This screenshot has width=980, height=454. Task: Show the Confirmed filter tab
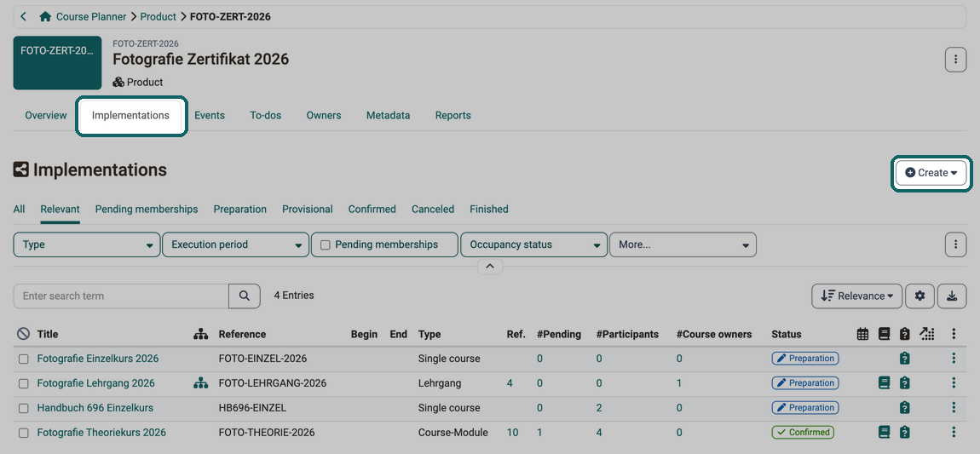372,210
